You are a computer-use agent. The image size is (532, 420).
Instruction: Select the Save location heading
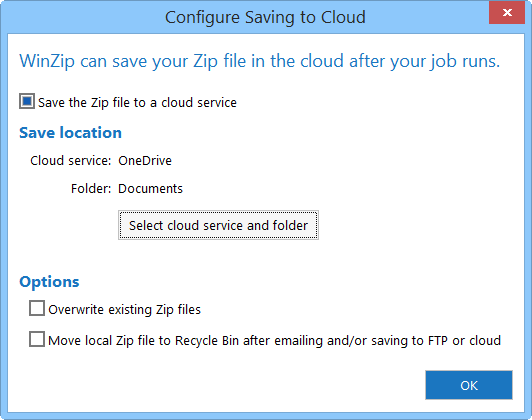click(x=71, y=133)
